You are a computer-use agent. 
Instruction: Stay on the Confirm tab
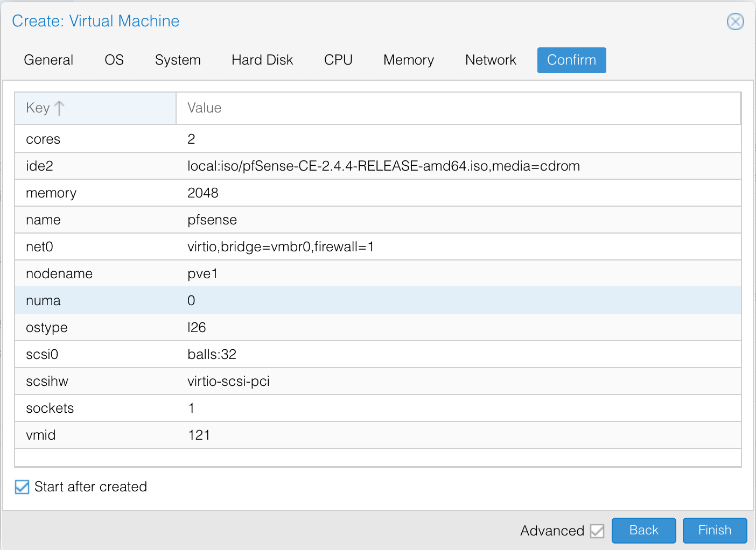[x=571, y=60]
